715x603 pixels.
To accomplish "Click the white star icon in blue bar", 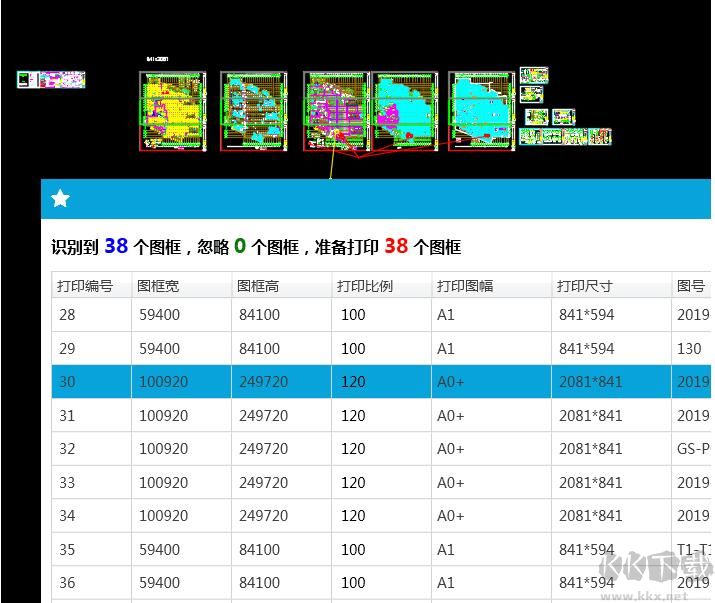I will tap(60, 199).
